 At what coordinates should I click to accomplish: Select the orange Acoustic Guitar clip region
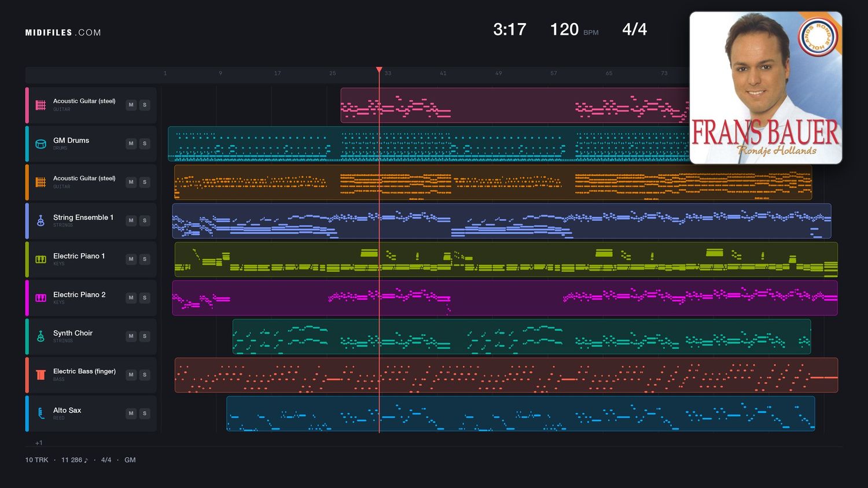[493, 182]
